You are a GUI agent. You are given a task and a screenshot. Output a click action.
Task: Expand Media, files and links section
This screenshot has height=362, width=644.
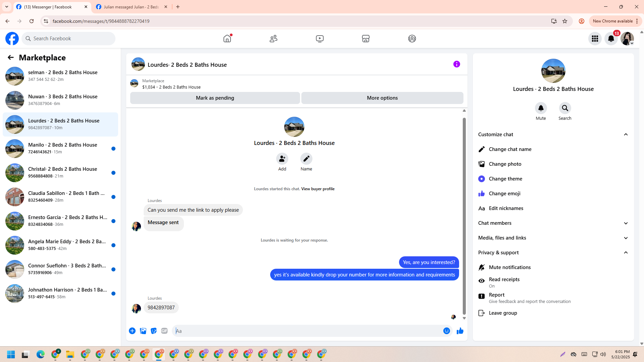(553, 238)
